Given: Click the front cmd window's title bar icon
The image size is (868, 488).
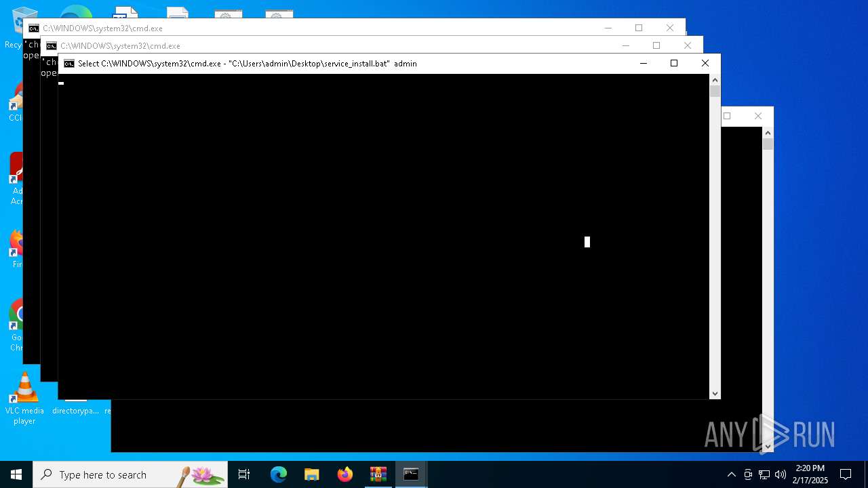Looking at the screenshot, I should pos(69,64).
